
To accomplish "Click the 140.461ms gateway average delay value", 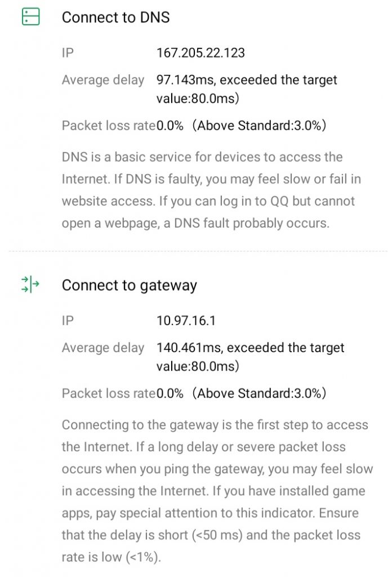I will click(x=190, y=348).
